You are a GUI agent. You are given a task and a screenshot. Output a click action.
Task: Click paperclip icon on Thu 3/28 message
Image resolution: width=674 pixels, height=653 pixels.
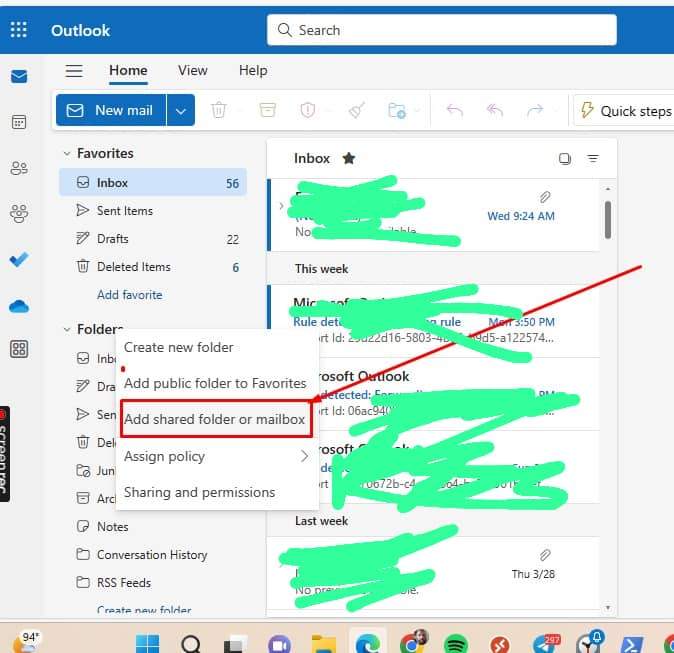545,555
